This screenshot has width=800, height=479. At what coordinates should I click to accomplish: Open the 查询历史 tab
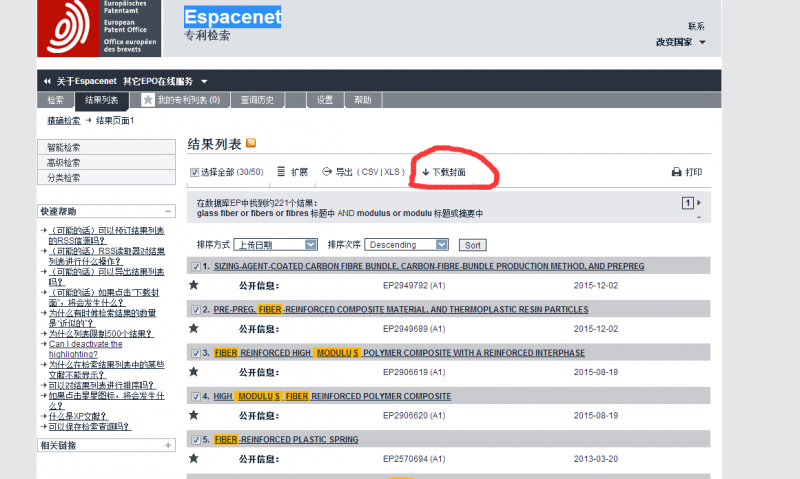(x=257, y=100)
